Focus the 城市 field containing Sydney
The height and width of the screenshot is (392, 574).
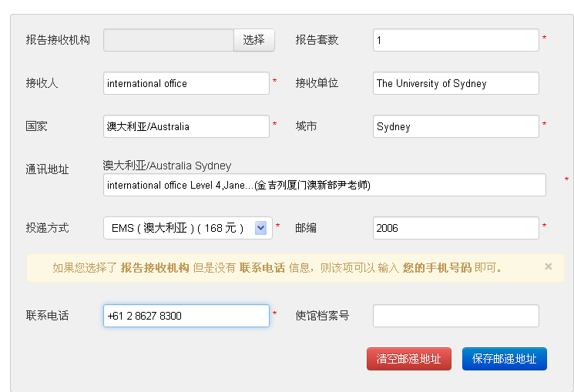(455, 126)
